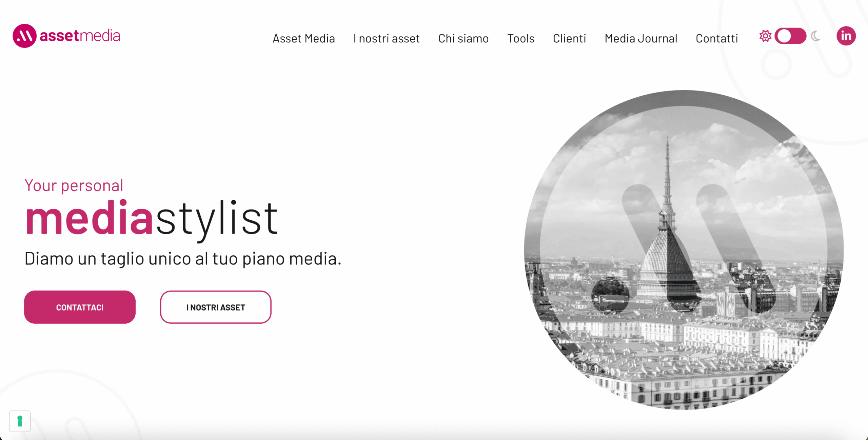The image size is (868, 440).
Task: Go to the Chi siamo page
Action: click(463, 39)
